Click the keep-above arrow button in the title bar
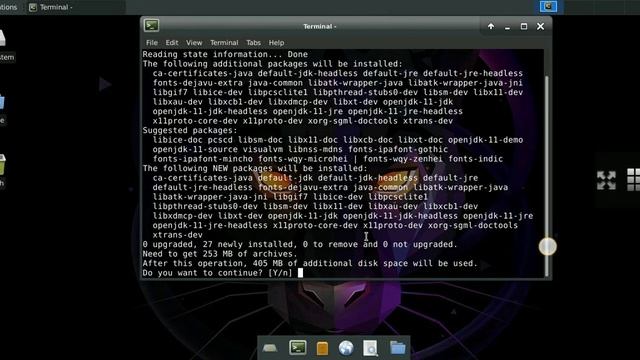 (x=491, y=27)
